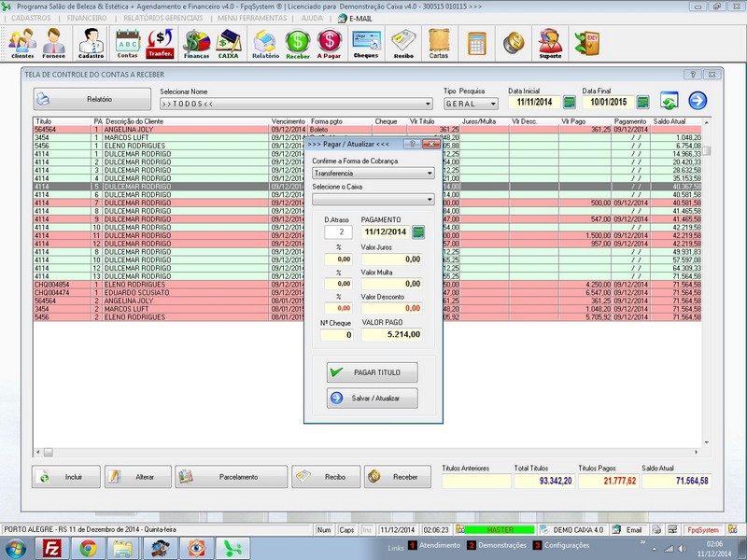The width and height of the screenshot is (747, 560).
Task: Open the Selecionar Nome combo box
Action: (427, 104)
